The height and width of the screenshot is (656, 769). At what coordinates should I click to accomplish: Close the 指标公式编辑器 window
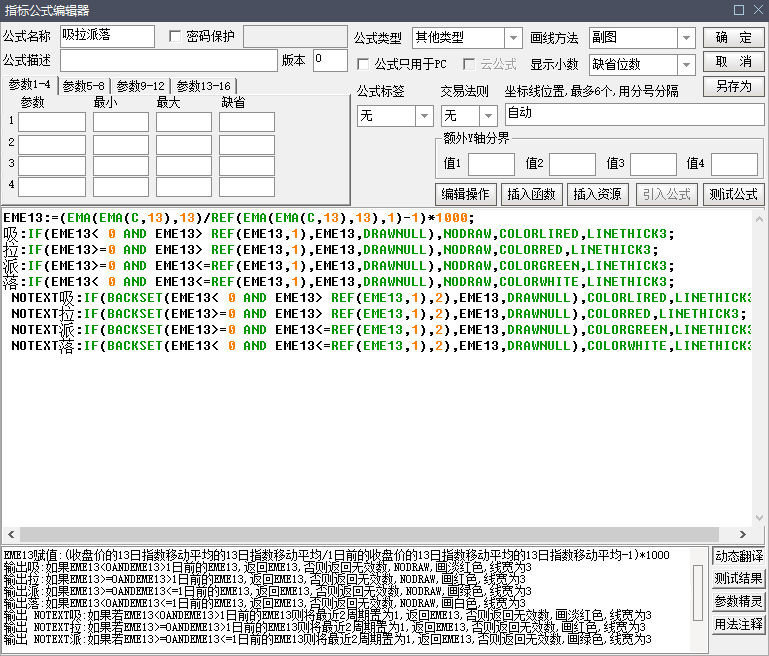point(756,10)
